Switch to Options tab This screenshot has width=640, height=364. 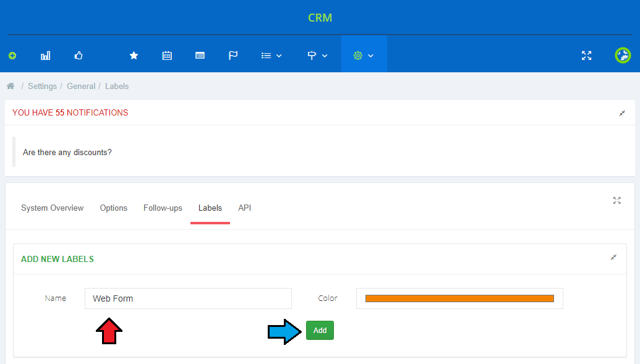pyautogui.click(x=114, y=208)
